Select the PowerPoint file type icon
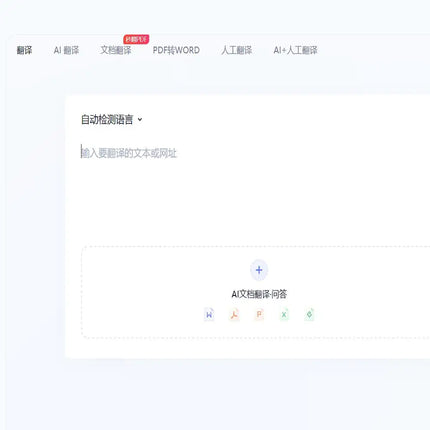This screenshot has height=430, width=430. click(x=259, y=314)
